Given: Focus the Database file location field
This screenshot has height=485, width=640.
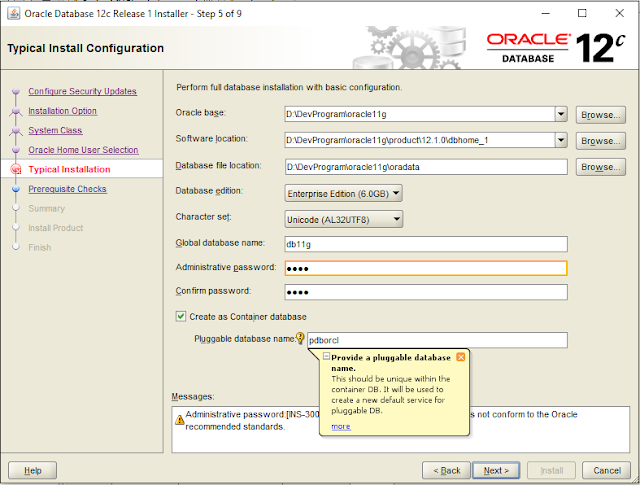Looking at the screenshot, I should [426, 167].
